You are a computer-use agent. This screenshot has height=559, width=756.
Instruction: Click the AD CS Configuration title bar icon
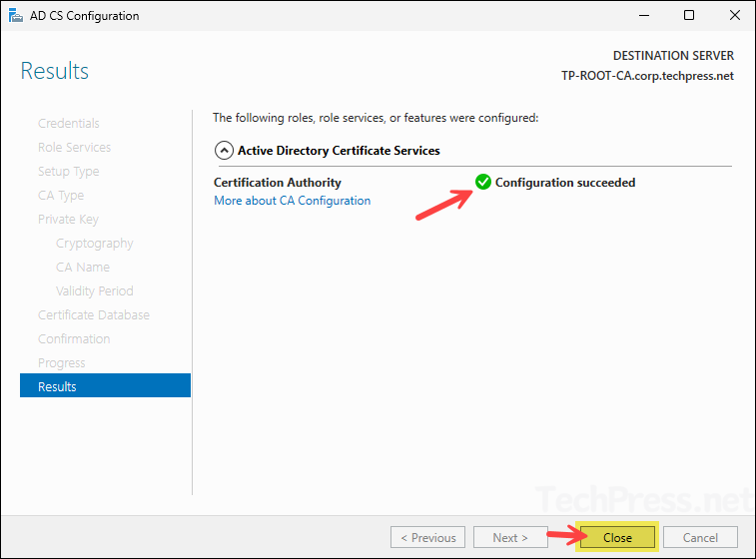[x=15, y=16]
